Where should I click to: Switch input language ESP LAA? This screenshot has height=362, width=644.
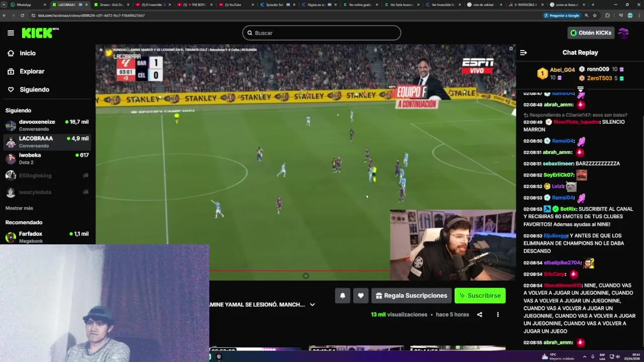(602, 356)
